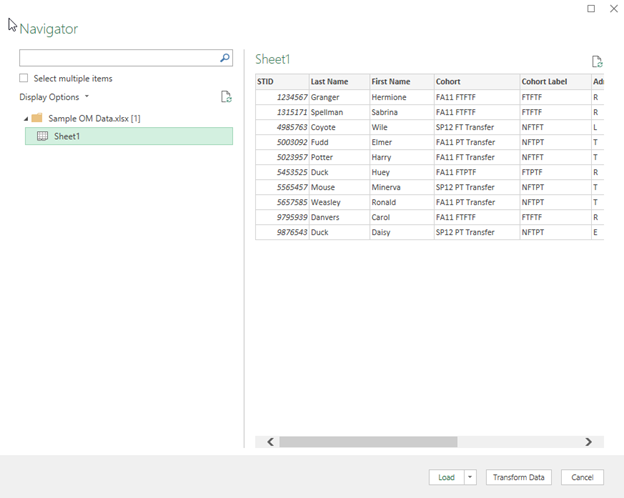The image size is (624, 498).
Task: Open the Load button dropdown arrow
Action: pyautogui.click(x=470, y=477)
